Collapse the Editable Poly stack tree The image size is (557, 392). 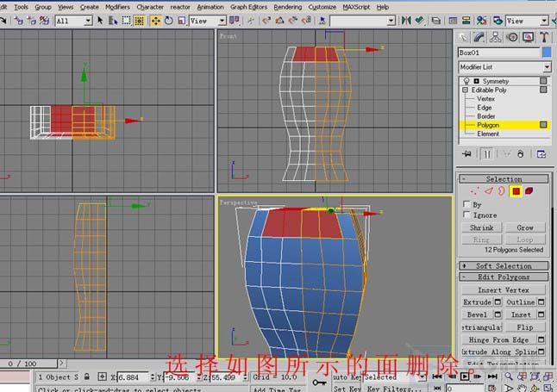pos(465,90)
